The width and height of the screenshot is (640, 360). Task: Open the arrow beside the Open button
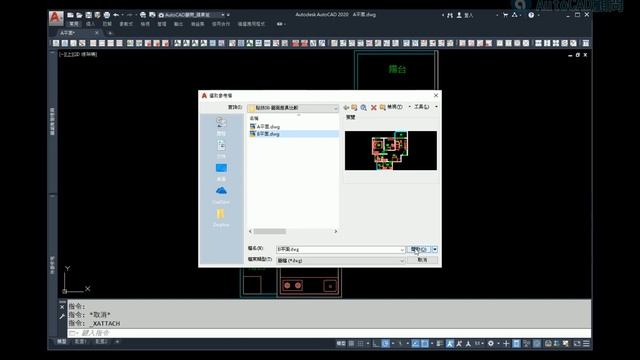pyautogui.click(x=435, y=249)
